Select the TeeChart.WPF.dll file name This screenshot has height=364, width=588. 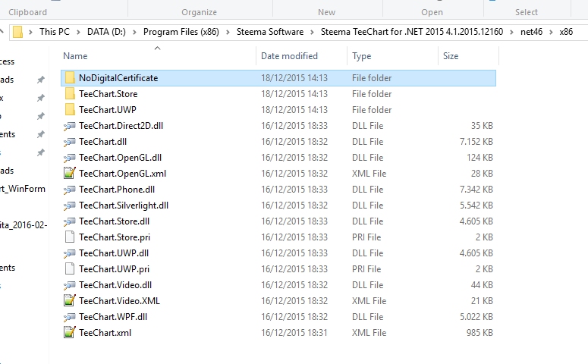(113, 317)
